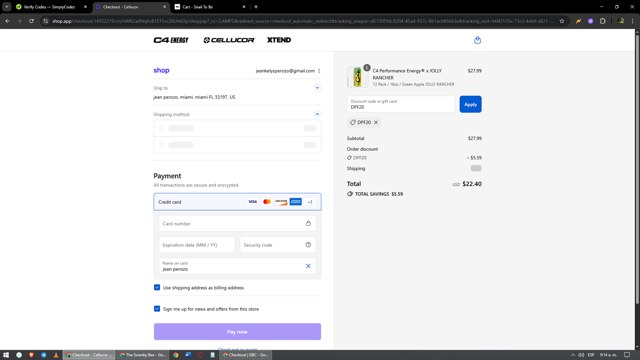The image size is (640, 360).
Task: Reload the page
Action: 31,21
